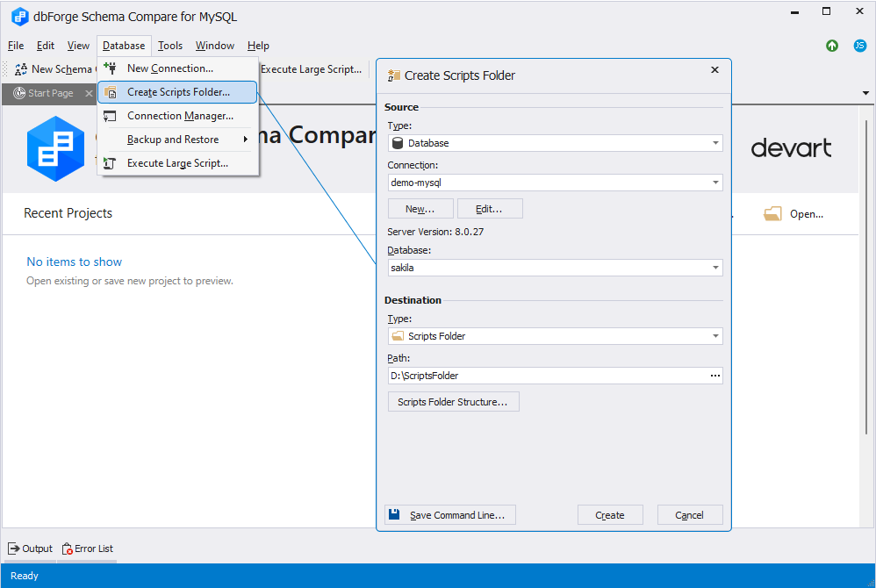Click the Error List icon
This screenshot has height=588, width=876.
pyautogui.click(x=67, y=549)
